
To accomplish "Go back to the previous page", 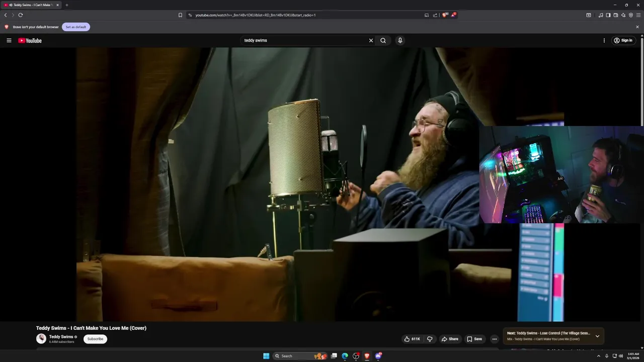I will pyautogui.click(x=6, y=15).
